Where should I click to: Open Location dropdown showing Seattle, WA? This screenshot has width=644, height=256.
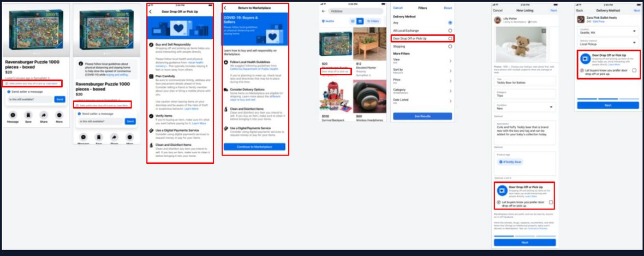tap(608, 31)
